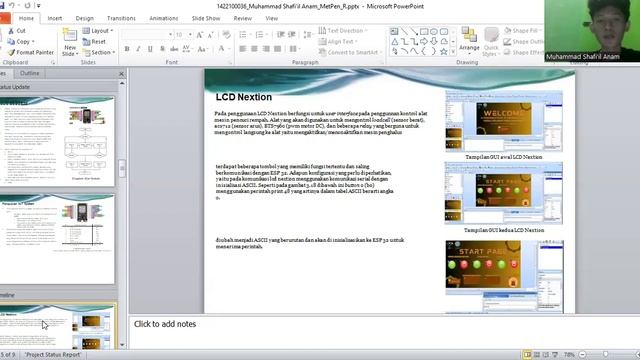Toggle Underline formatting
The height and width of the screenshot is (360, 640).
[x=150, y=49]
